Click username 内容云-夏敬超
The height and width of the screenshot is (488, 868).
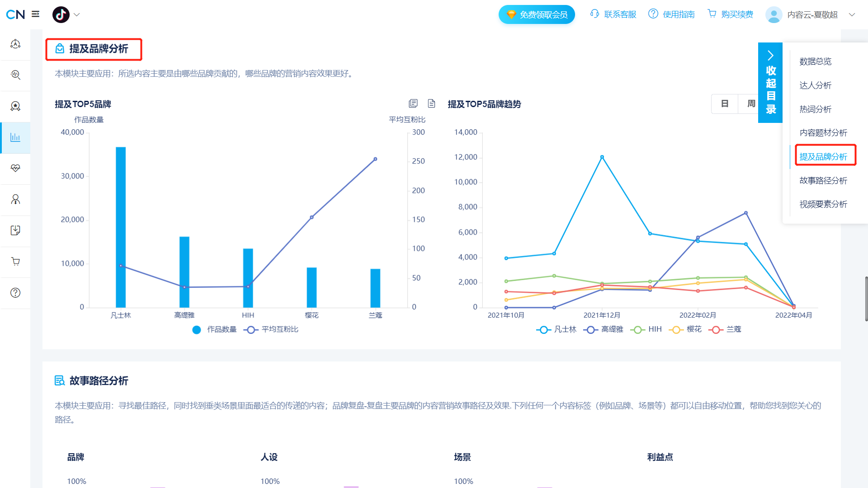coord(812,15)
